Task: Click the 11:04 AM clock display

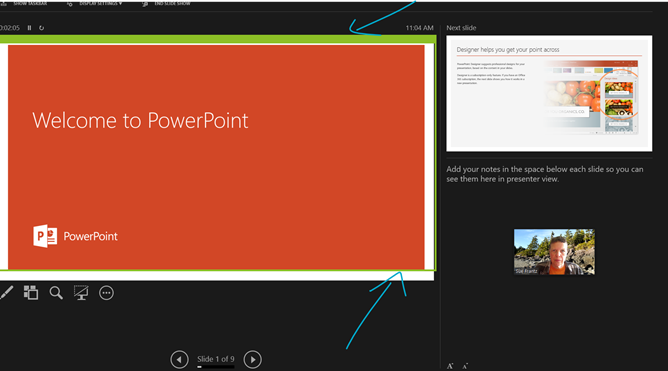Action: 419,28
